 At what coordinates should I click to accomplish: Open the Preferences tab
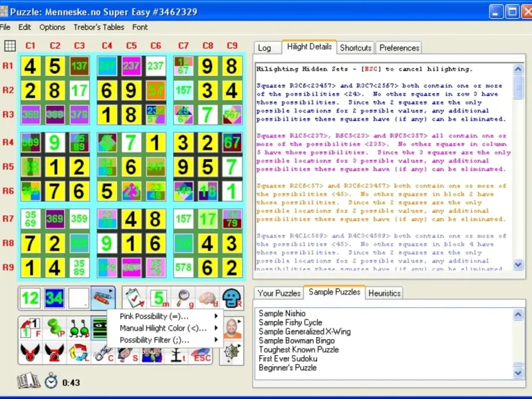click(400, 48)
